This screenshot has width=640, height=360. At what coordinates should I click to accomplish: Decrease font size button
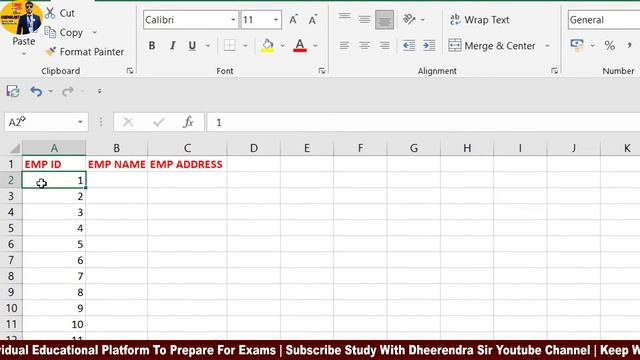(x=313, y=20)
